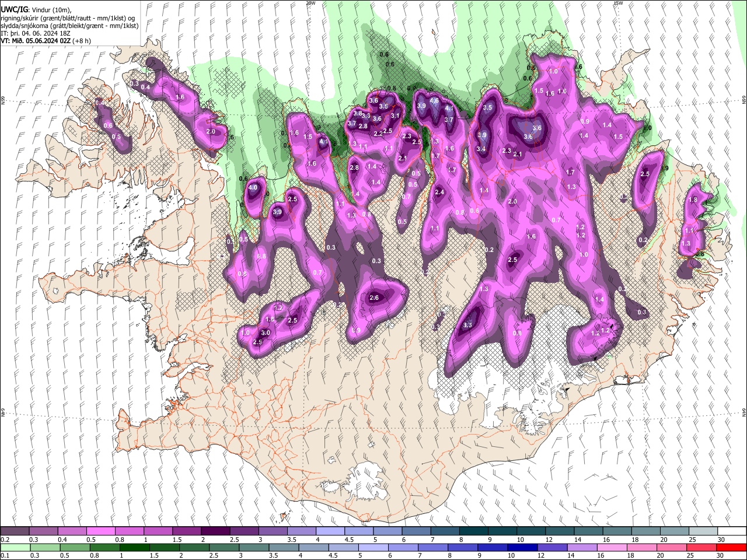Pick the navy blue lower legend swatch 10–12
Viewport: 747px width, 560px height.
(522, 547)
